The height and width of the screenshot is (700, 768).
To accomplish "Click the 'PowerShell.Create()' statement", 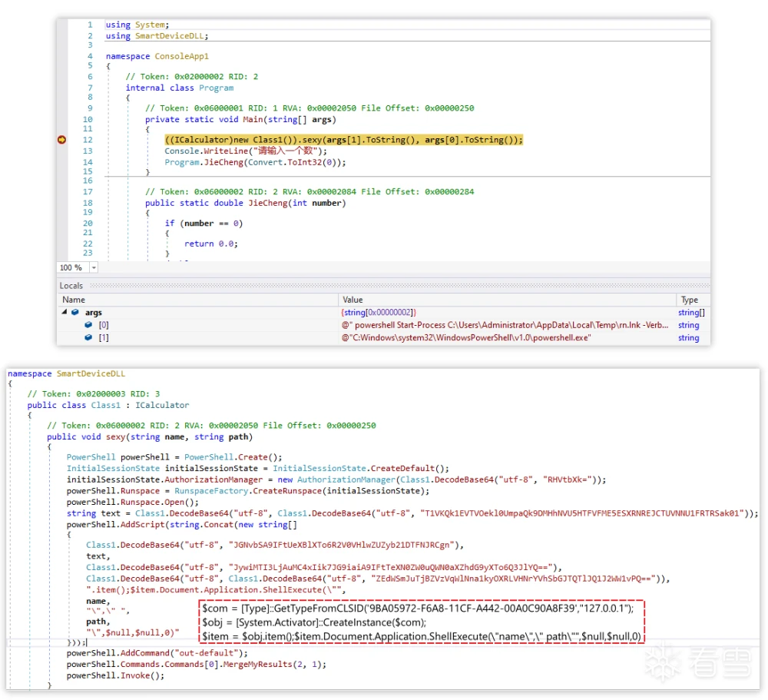I will pyautogui.click(x=174, y=457).
